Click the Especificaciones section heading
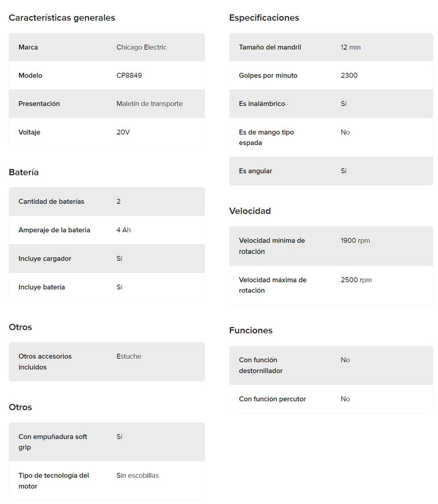Image resolution: width=438 pixels, height=504 pixels. click(264, 18)
